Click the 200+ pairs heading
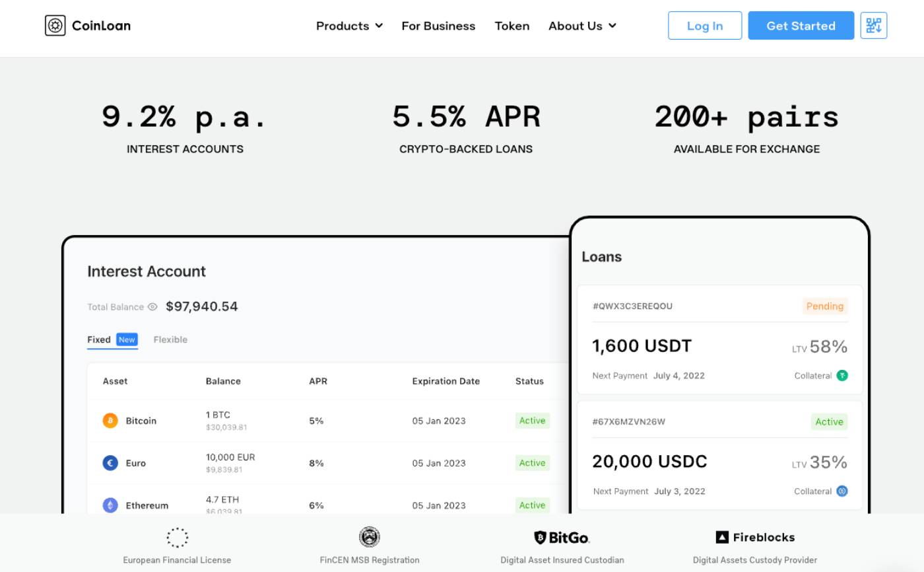The image size is (924, 572). pos(746,117)
